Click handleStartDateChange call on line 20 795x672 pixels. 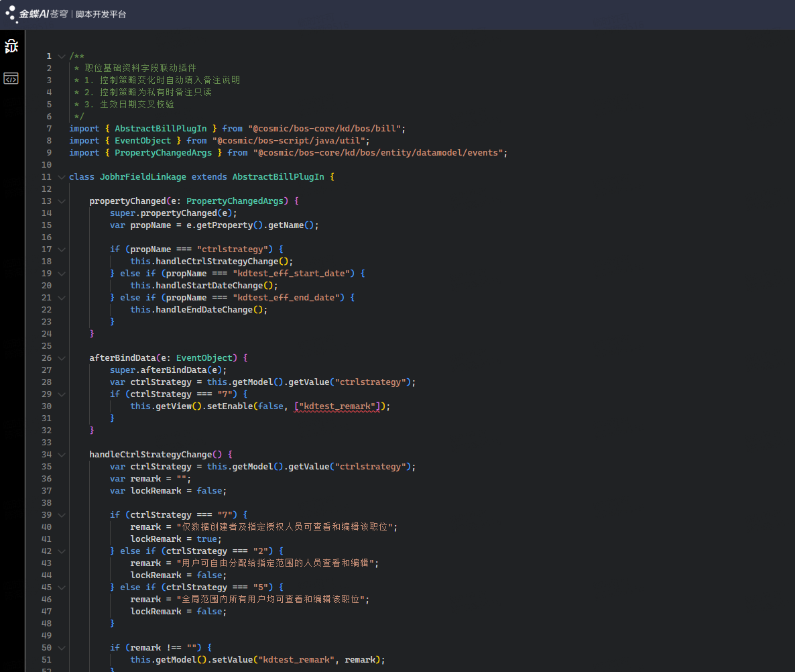(209, 286)
